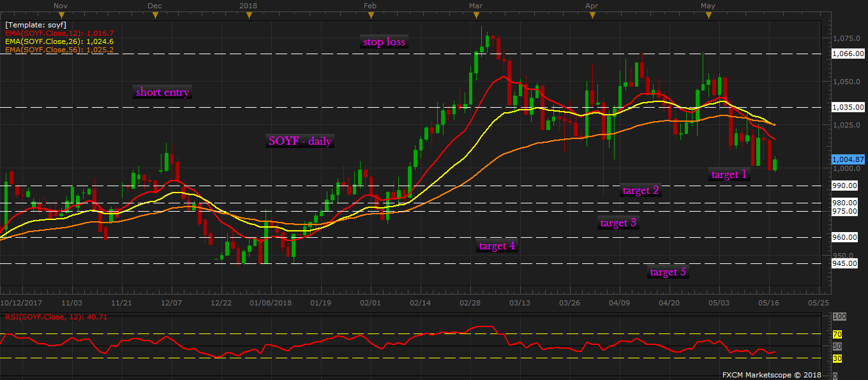Select the 'target 2' label
Viewport: 868px width, 380px height.
641,189
